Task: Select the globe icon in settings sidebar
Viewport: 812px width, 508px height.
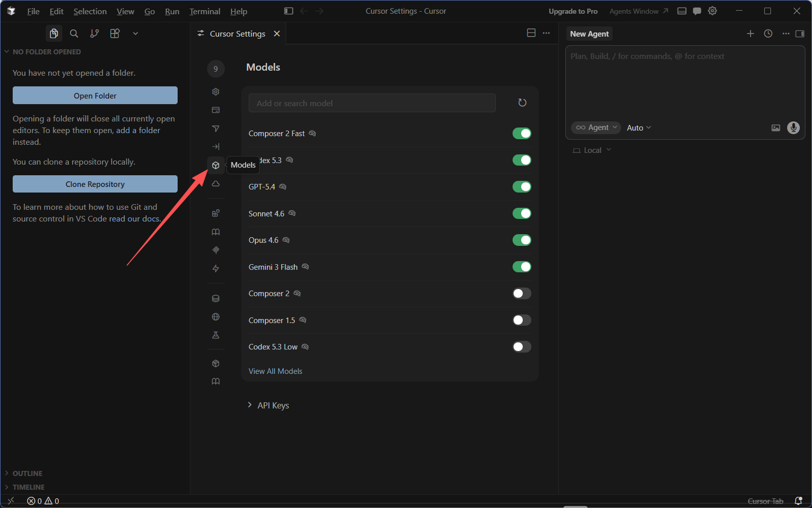Action: tap(216, 317)
